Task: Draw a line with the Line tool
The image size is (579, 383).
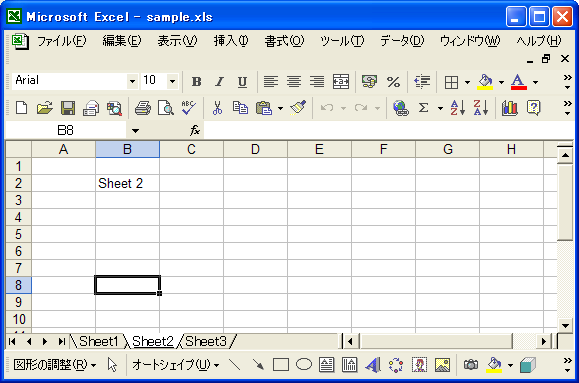Action: pyautogui.click(x=235, y=365)
